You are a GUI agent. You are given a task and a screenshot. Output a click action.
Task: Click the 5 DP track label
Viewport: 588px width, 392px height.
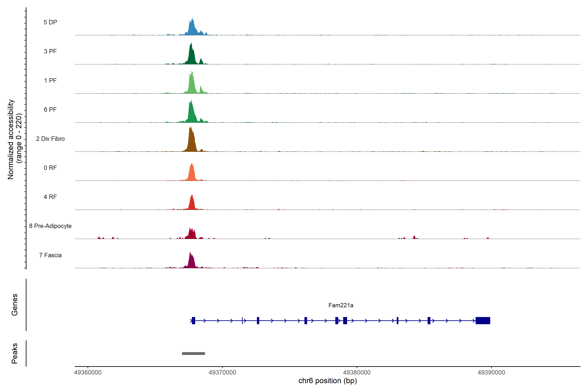coord(50,22)
